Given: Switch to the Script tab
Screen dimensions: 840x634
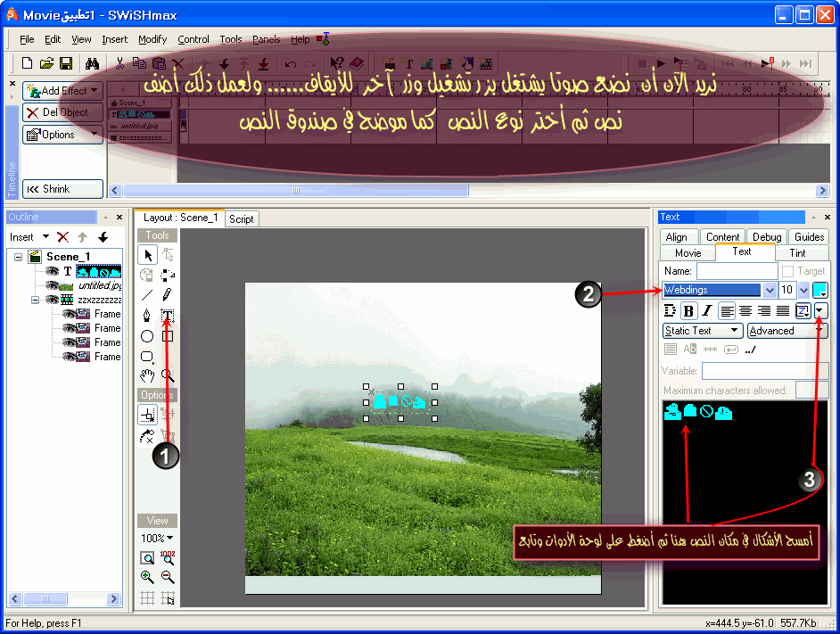Looking at the screenshot, I should click(241, 218).
